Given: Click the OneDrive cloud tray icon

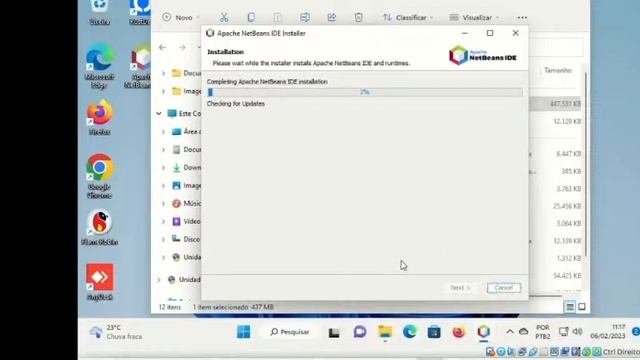Looking at the screenshot, I should tap(524, 332).
